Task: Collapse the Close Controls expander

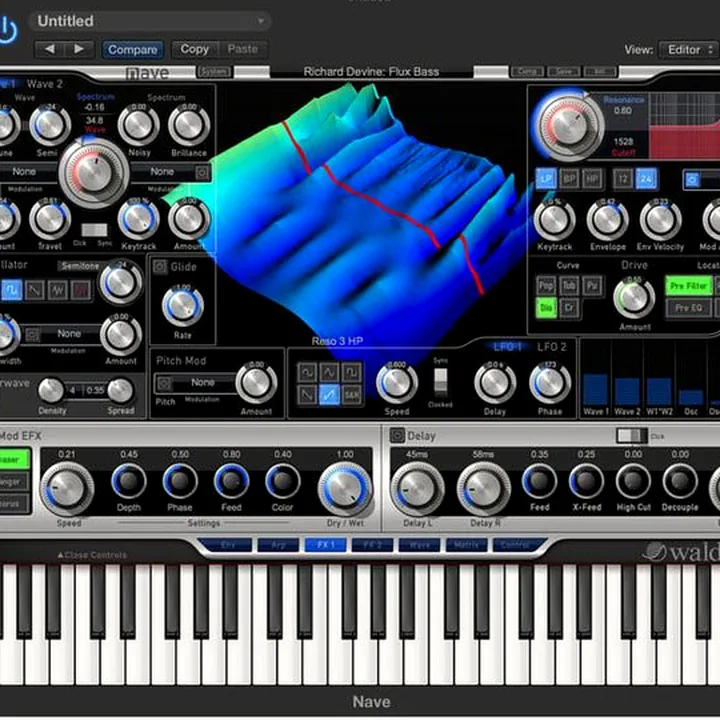Action: [x=92, y=555]
